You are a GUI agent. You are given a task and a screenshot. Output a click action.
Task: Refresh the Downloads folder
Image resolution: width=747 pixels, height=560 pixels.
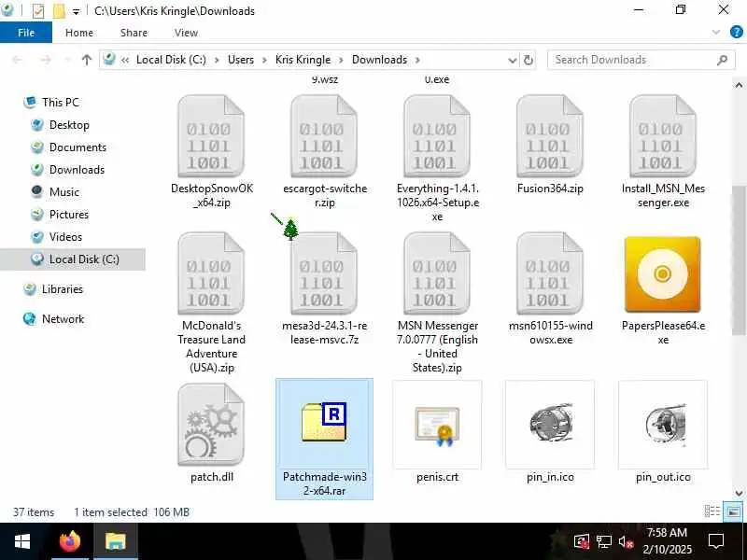[x=528, y=60]
